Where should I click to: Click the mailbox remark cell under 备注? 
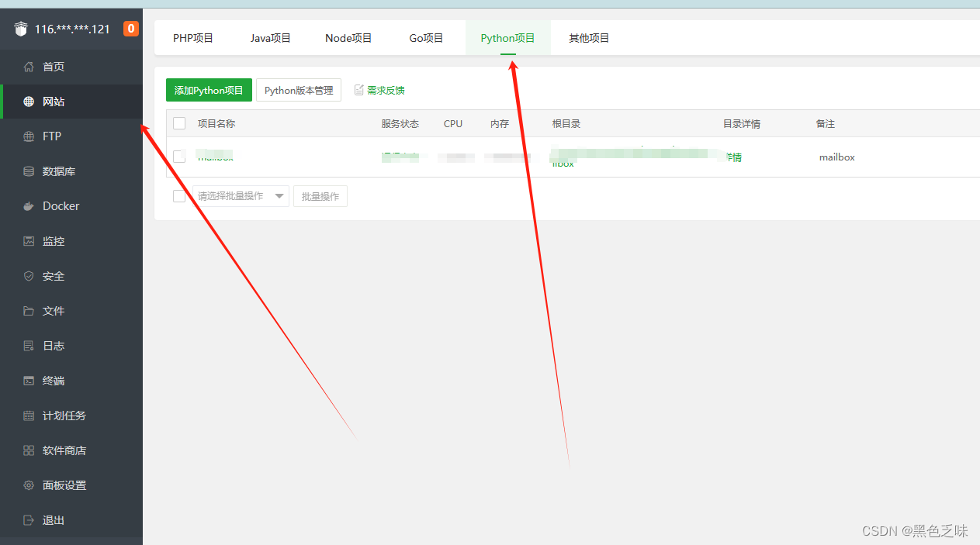click(837, 157)
